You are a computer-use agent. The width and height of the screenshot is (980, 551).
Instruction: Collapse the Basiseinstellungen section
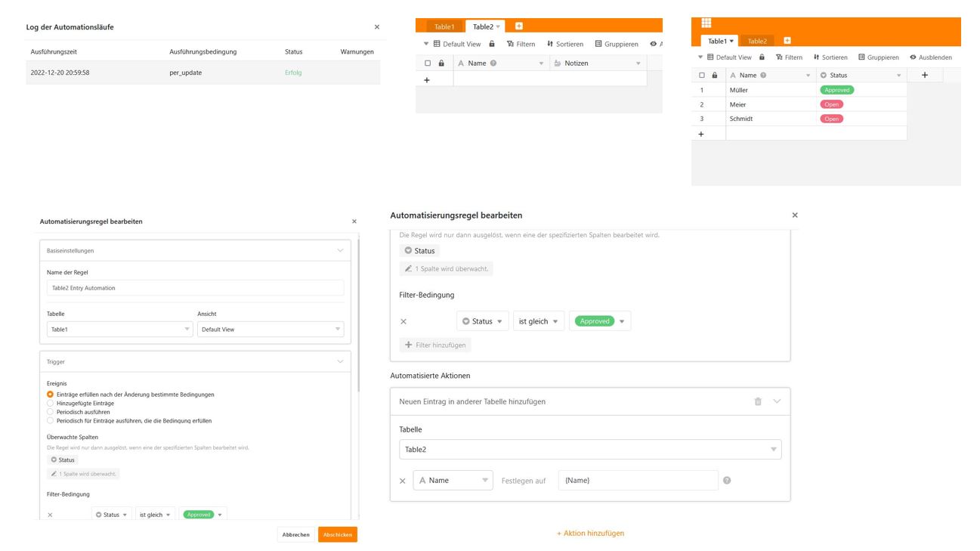pyautogui.click(x=340, y=250)
